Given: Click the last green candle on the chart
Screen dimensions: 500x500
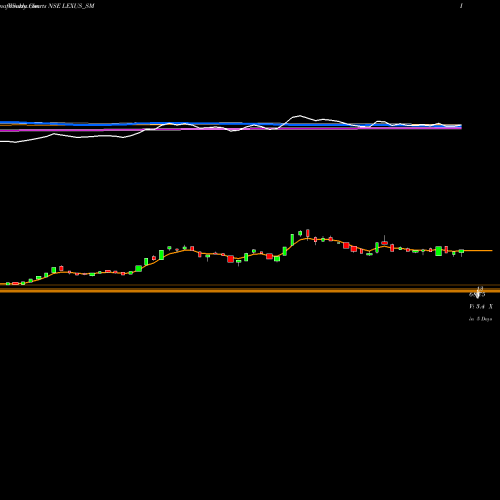Looking at the screenshot, I should pyautogui.click(x=461, y=251).
